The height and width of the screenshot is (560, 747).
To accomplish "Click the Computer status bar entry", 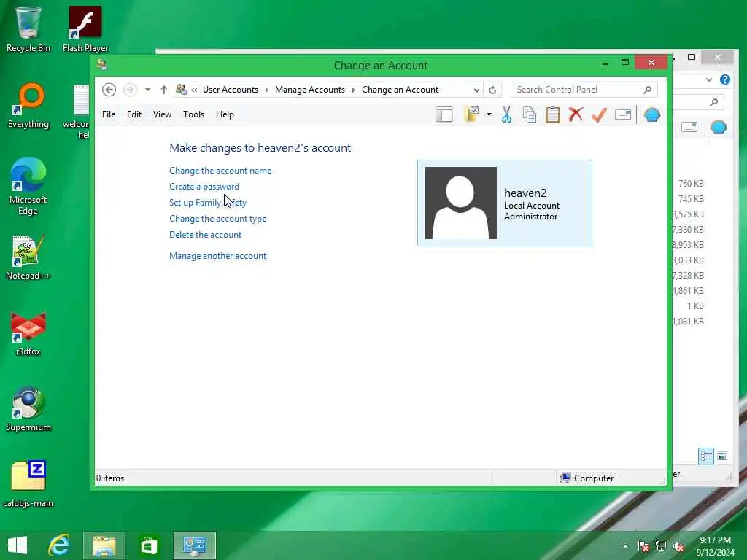I will [x=587, y=478].
